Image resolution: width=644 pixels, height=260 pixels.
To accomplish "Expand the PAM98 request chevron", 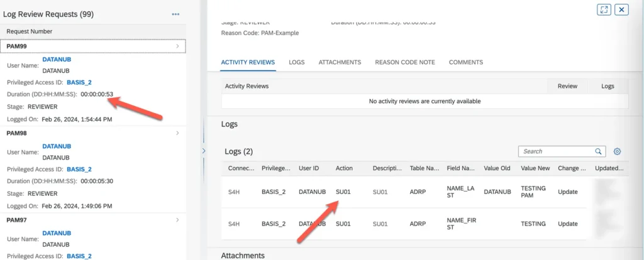I will (177, 133).
